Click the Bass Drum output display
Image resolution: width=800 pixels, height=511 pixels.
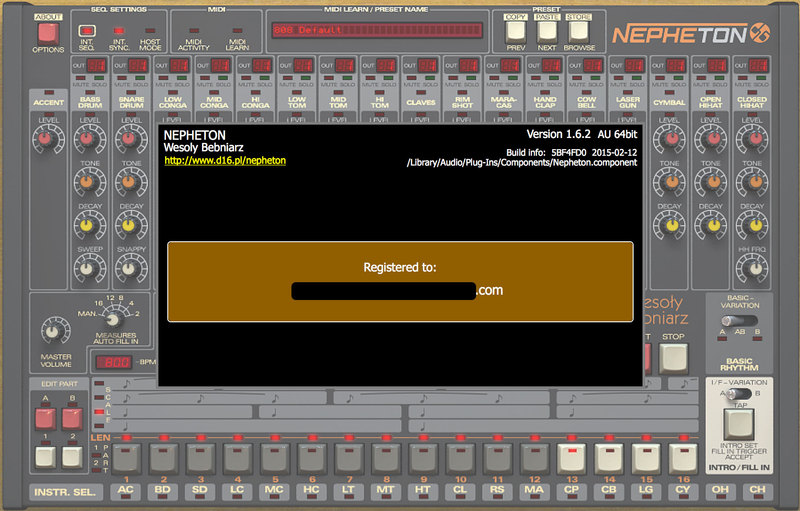tap(96, 65)
